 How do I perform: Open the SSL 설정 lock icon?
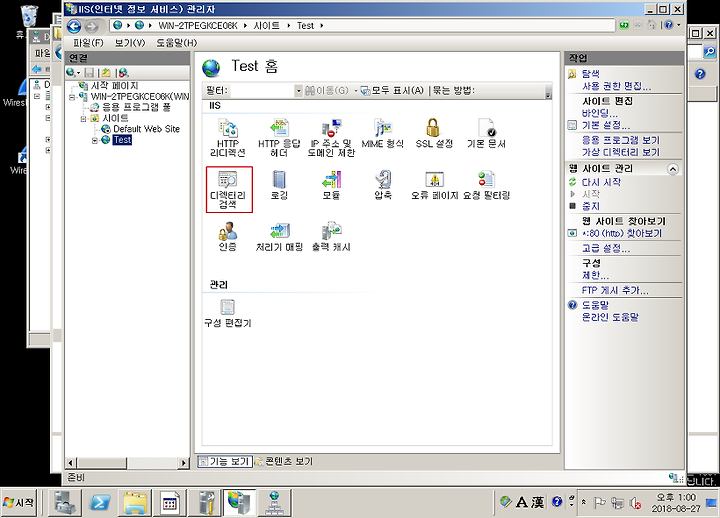click(x=434, y=133)
